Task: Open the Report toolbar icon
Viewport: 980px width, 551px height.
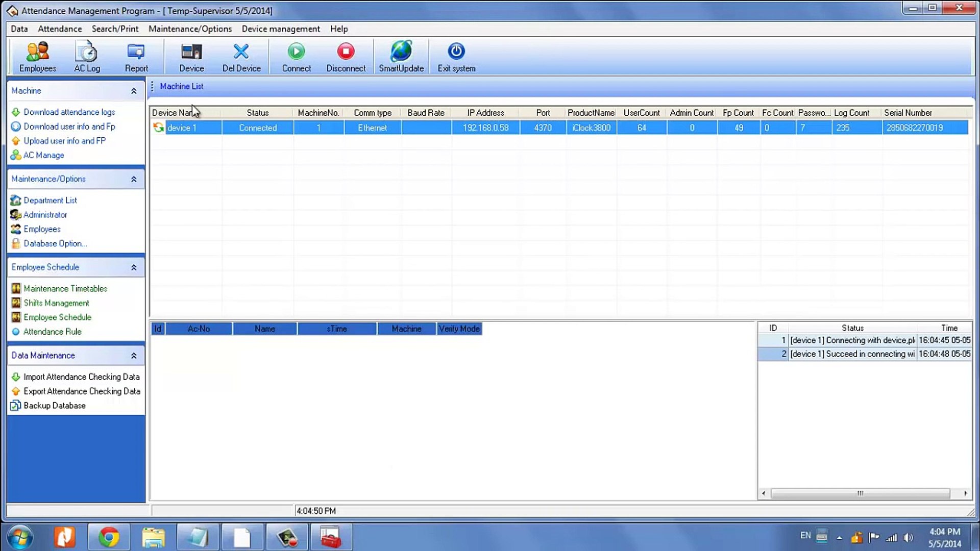Action: tap(136, 52)
